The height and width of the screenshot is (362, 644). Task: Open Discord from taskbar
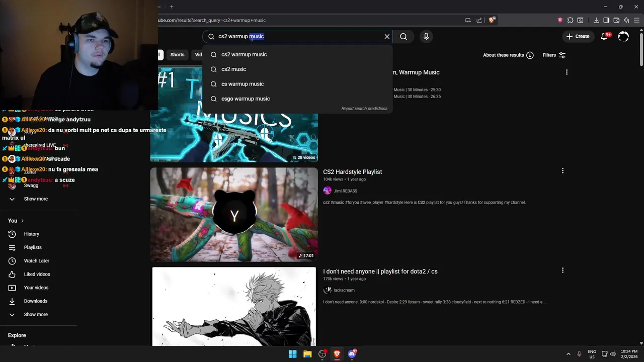coord(352,354)
